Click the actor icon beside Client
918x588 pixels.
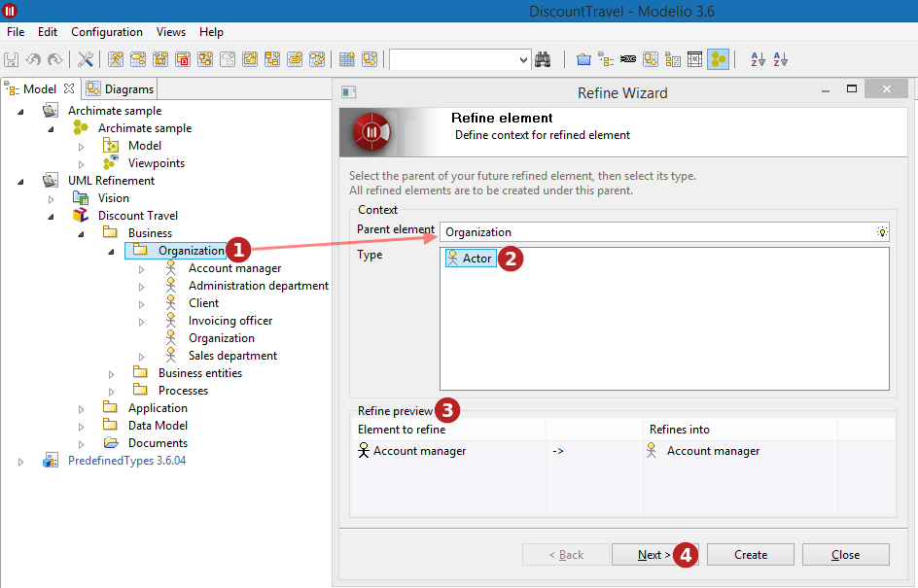pos(170,302)
